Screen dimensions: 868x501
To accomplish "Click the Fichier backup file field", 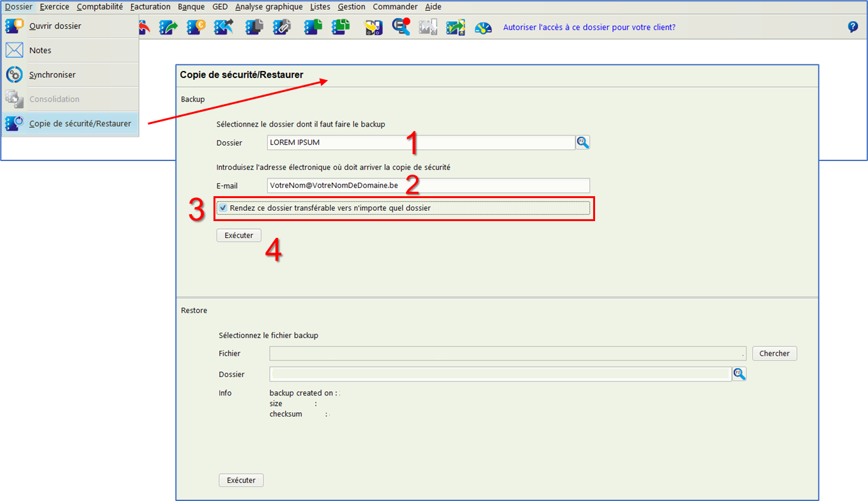I will (508, 353).
